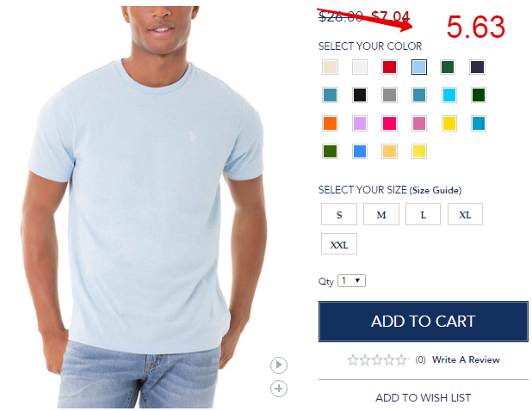
Task: Select the light blue color swatch
Action: pos(419,67)
